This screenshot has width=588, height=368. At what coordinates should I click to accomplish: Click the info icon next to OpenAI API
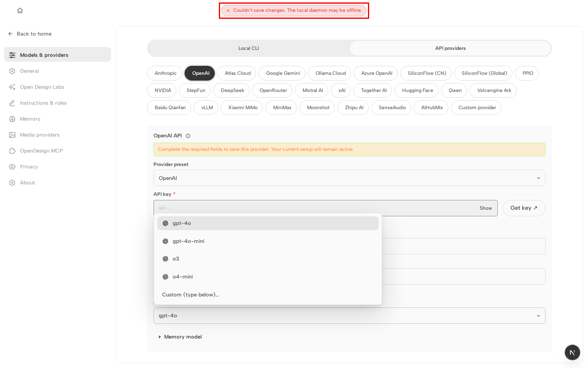[188, 136]
